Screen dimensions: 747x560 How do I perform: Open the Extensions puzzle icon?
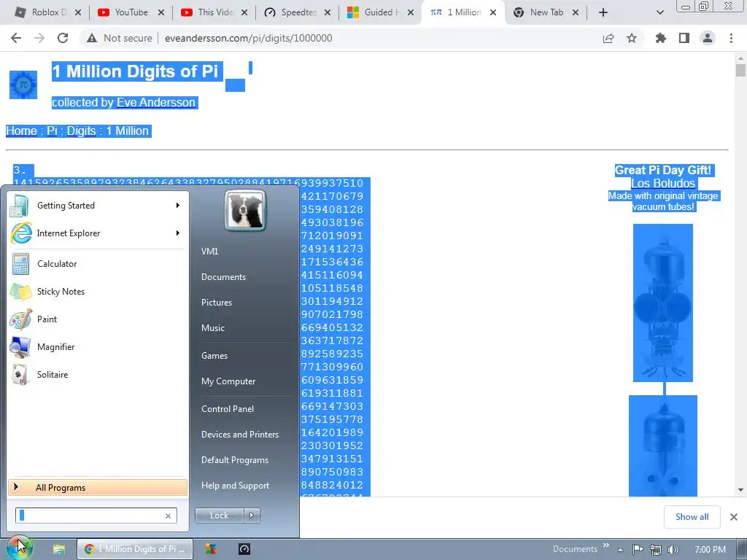(x=661, y=38)
